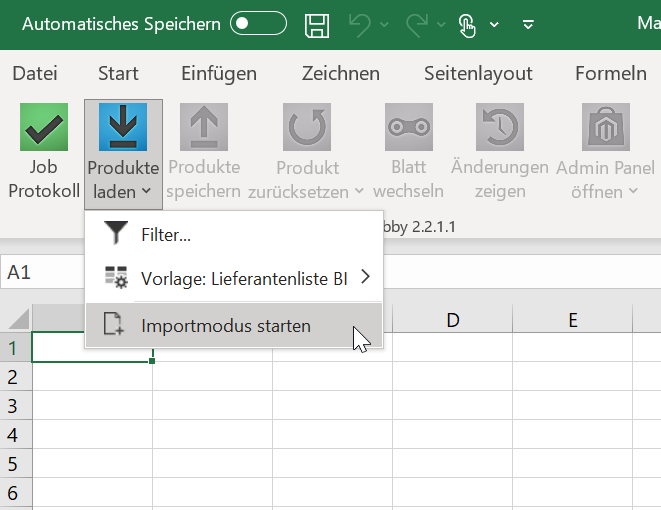Open the touch/mouse mode icon
The width and height of the screenshot is (661, 510).
tap(467, 26)
